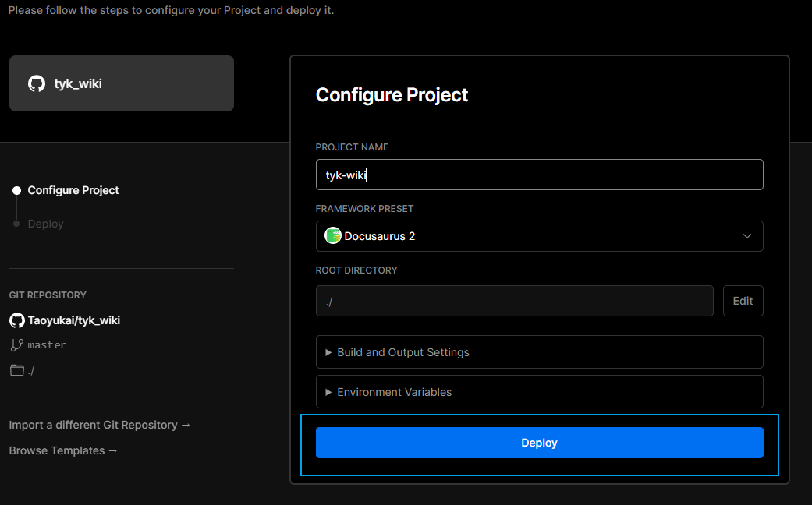Click the Edit root directory button
Viewport: 812px width, 505px height.
click(743, 301)
